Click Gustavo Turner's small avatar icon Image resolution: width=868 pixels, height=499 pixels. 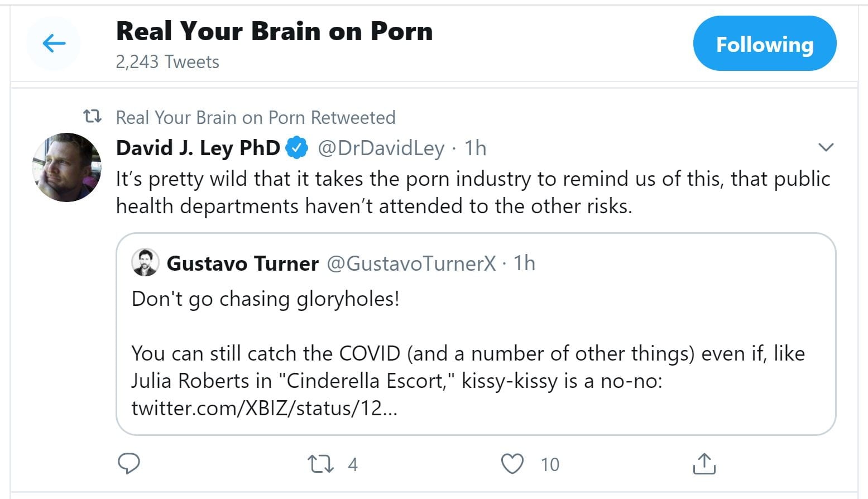tap(145, 263)
